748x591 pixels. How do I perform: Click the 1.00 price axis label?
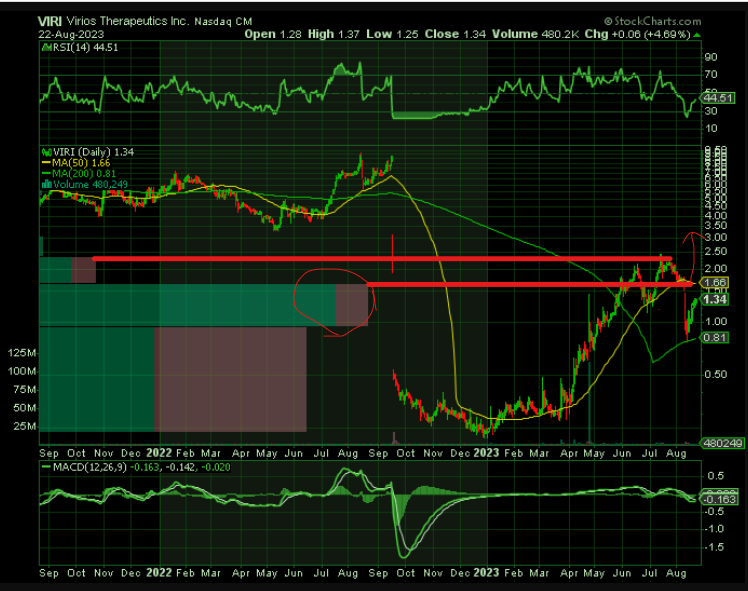coord(716,321)
